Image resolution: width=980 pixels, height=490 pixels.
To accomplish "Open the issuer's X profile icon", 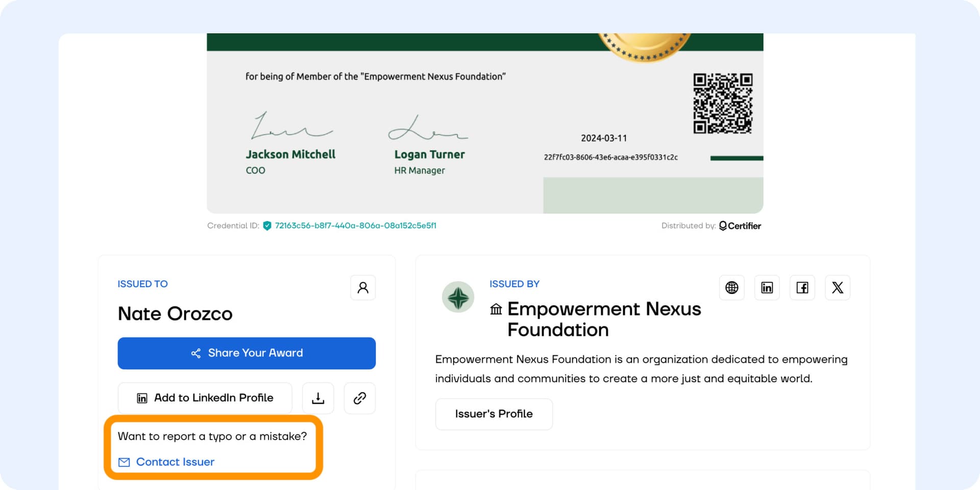I will [x=837, y=288].
